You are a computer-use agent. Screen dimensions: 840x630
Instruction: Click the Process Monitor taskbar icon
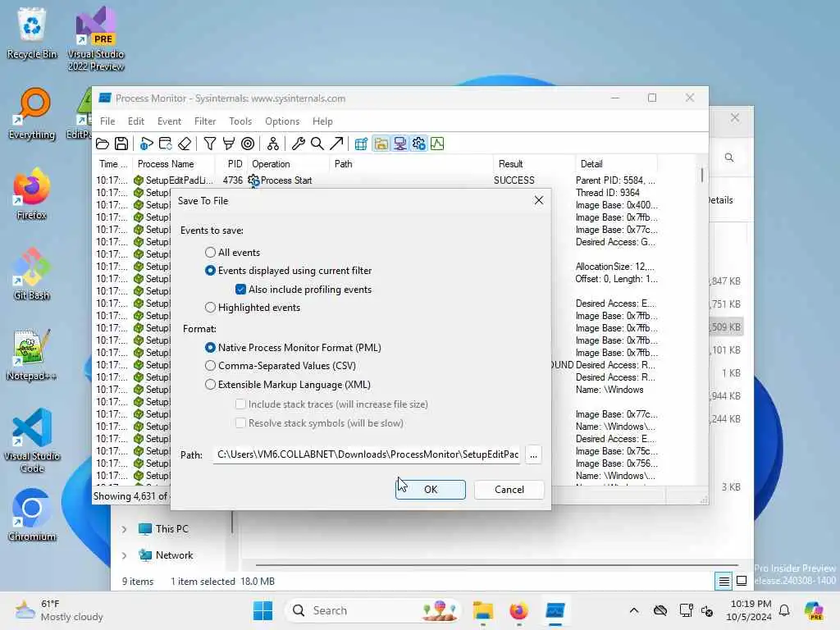(555, 610)
